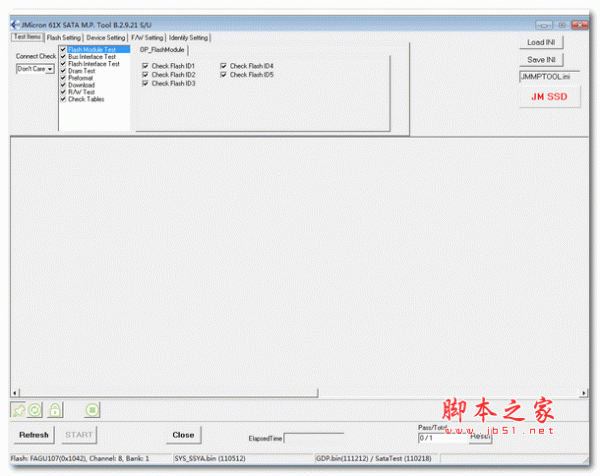Viewport: 600px width, 476px height.
Task: Toggle the Preformat checkbox
Action: 64,78
